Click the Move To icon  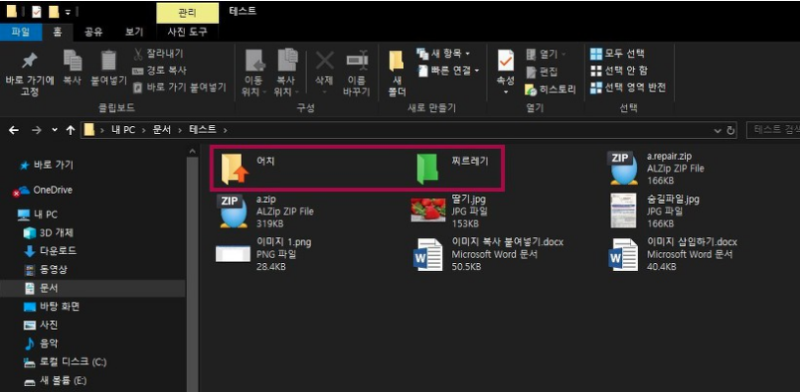[255, 60]
